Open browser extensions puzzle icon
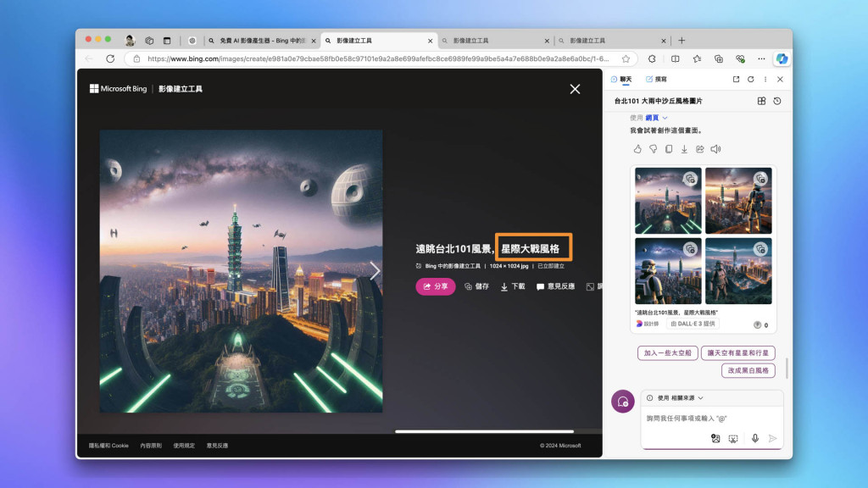This screenshot has height=488, width=868. tap(652, 58)
